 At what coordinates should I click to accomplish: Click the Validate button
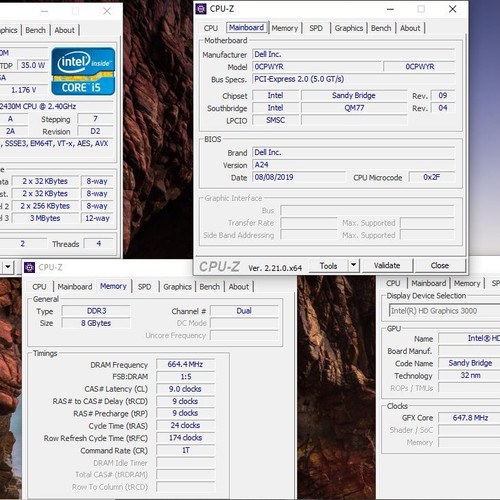click(387, 266)
